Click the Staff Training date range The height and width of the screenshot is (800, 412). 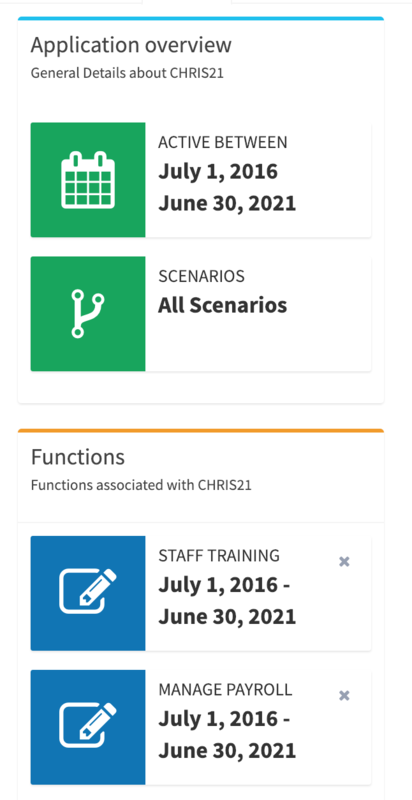(x=227, y=601)
